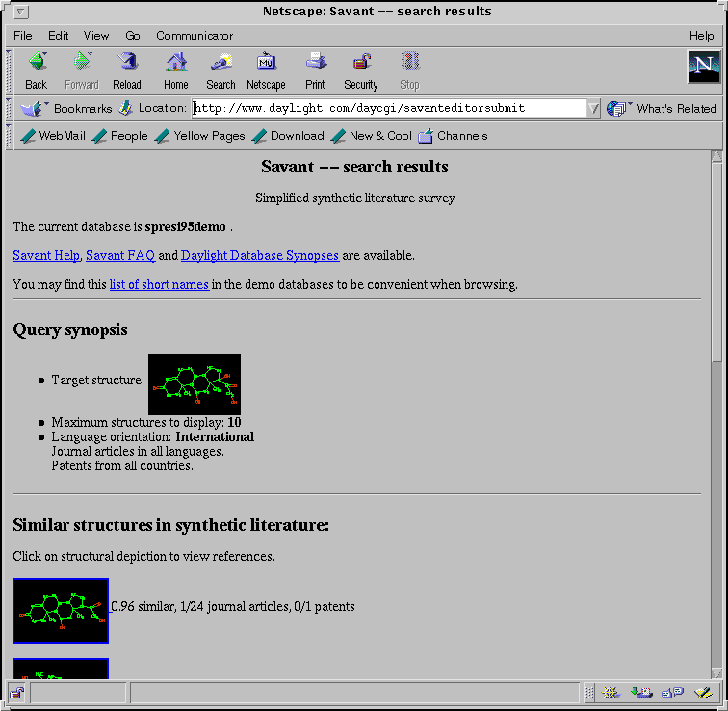728x711 pixels.
Task: Open the File menu
Action: coord(22,36)
